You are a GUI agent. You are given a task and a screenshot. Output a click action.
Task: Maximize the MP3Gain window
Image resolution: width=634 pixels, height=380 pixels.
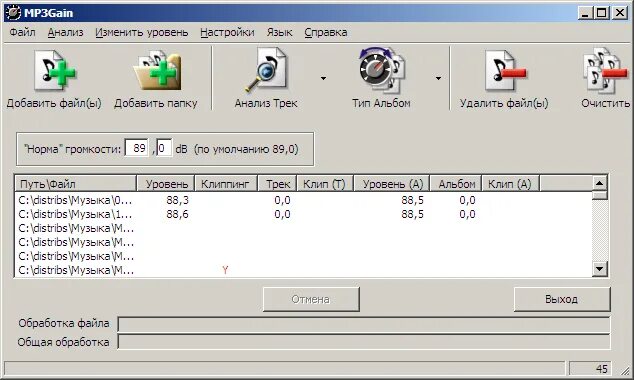click(x=601, y=13)
